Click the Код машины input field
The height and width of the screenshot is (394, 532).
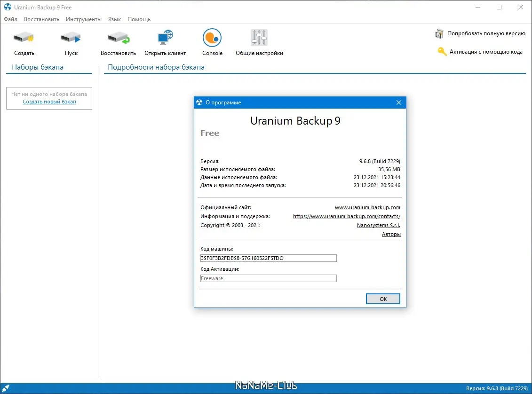pos(268,258)
